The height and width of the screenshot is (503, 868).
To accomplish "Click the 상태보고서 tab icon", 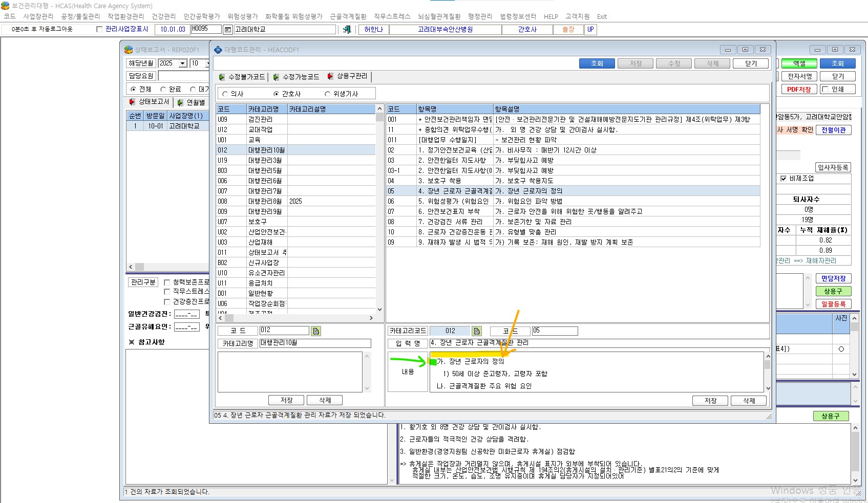I will [132, 102].
